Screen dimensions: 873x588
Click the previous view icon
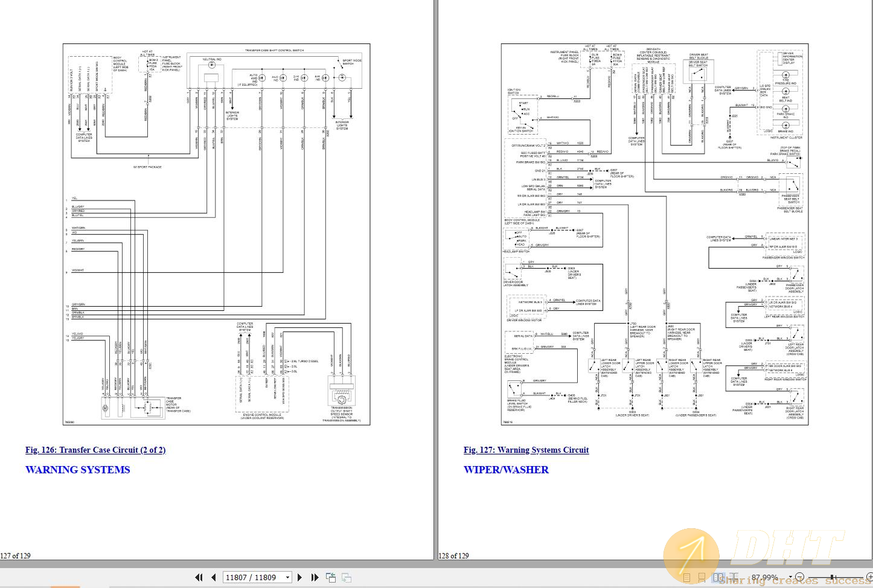click(331, 577)
